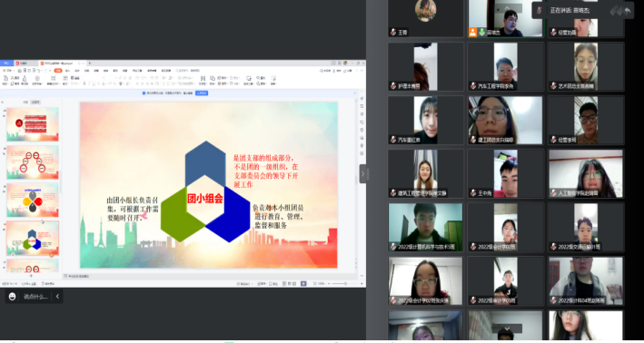This screenshot has width=644, height=343.
Task: Adjust the WPS zoom slider handle
Action: click(345, 283)
